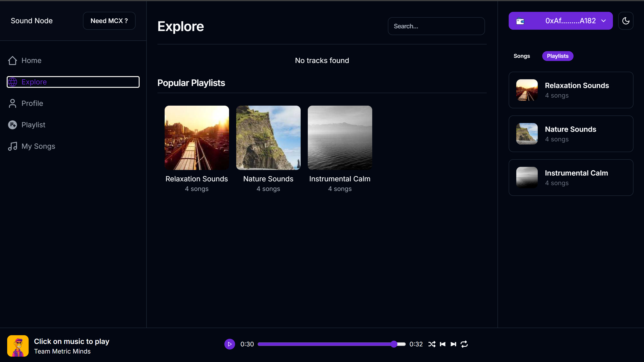This screenshot has width=644, height=362.
Task: Click the Sound Node logo text
Action: click(x=32, y=21)
